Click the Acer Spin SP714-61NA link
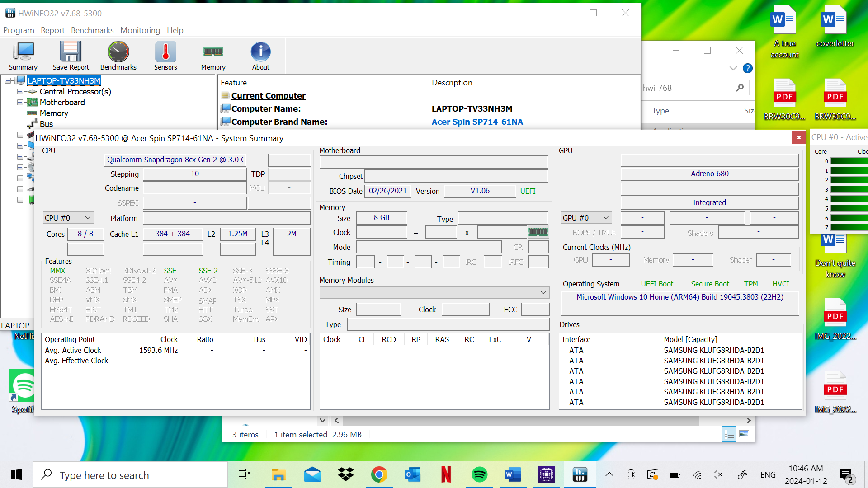This screenshot has height=488, width=868. click(x=477, y=122)
